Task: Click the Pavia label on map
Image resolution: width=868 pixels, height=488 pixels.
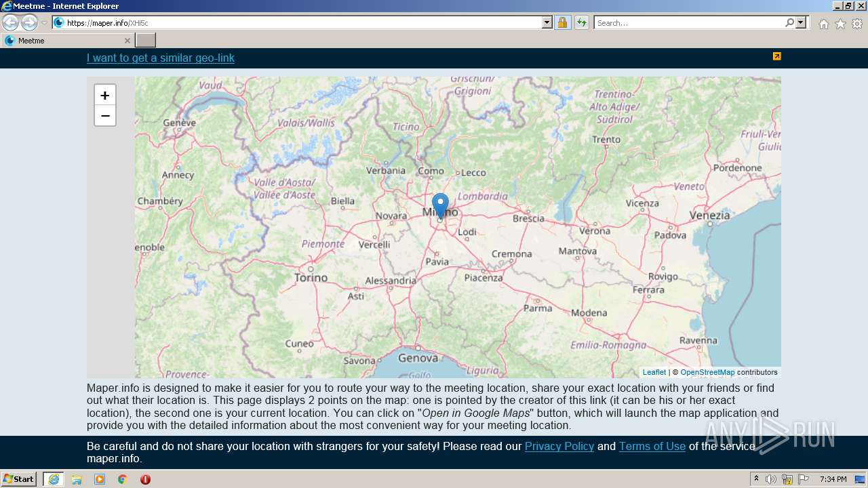Action: tap(437, 261)
